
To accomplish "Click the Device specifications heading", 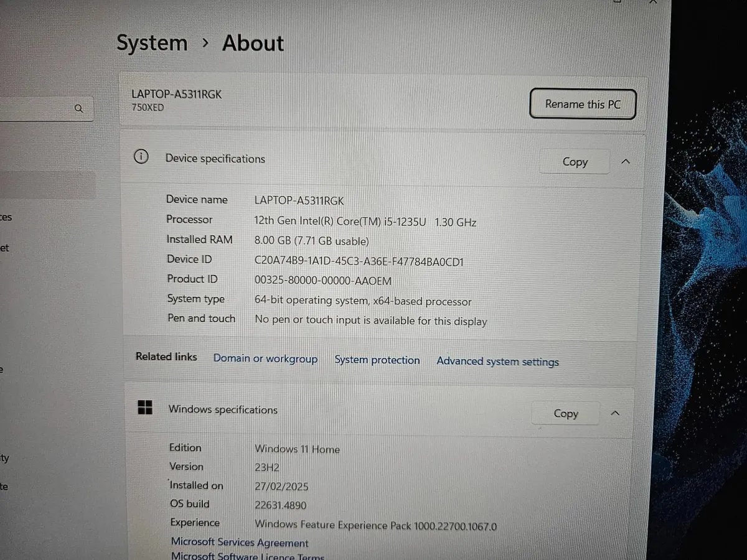I will tap(215, 159).
